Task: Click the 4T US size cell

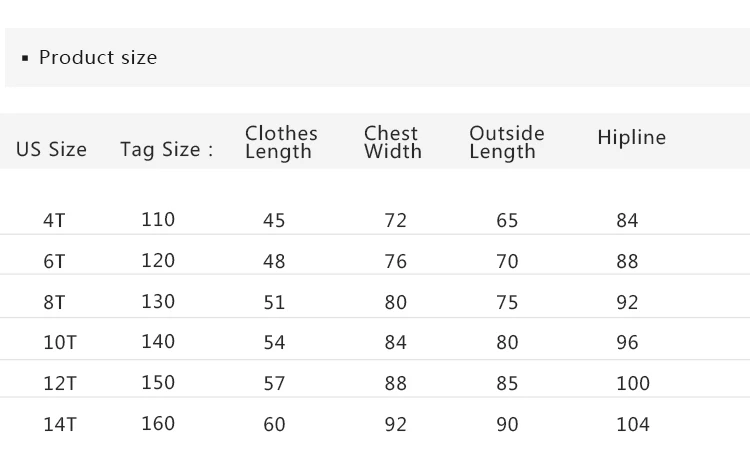Action: tap(54, 221)
